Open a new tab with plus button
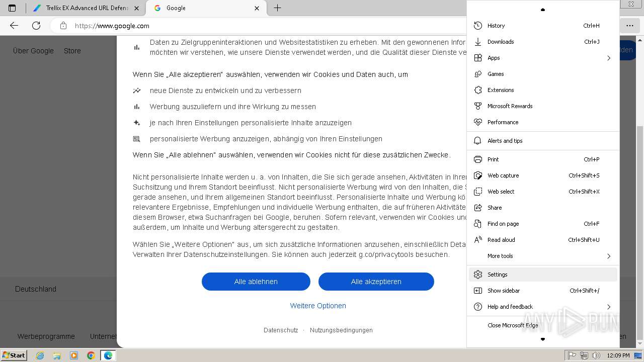The image size is (644, 362). pos(277,8)
